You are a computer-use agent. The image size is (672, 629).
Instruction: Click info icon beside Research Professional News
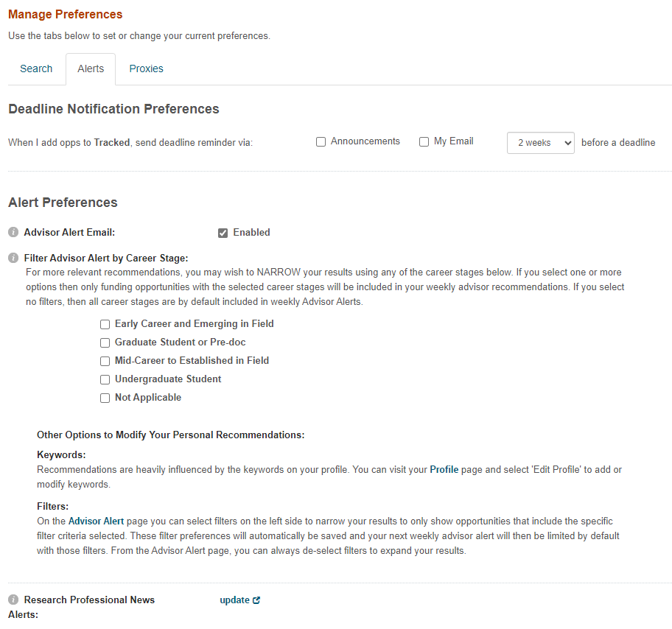click(13, 600)
